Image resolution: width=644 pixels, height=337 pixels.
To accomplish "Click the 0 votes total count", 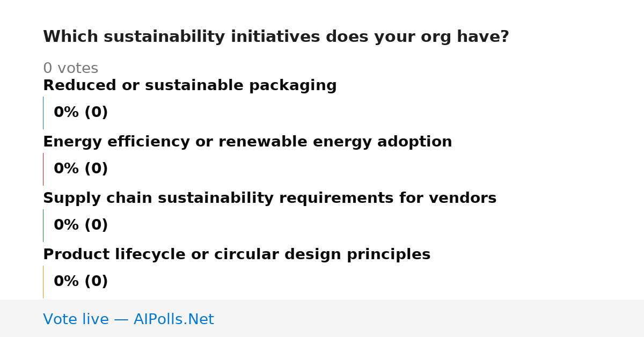I will [70, 69].
